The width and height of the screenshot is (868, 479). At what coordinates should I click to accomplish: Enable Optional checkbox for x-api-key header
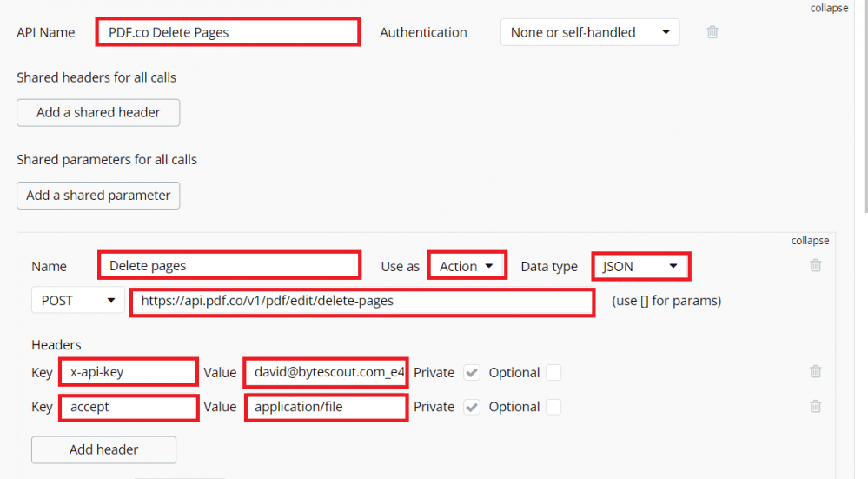553,372
